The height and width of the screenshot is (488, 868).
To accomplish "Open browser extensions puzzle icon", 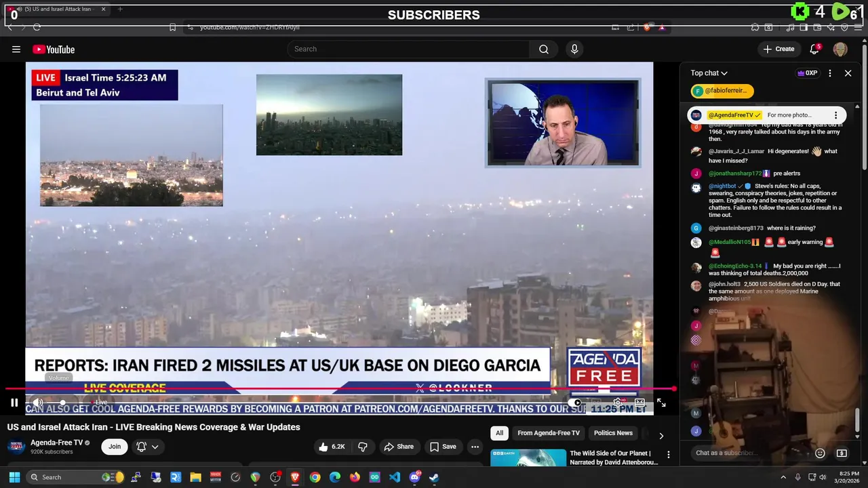I will point(755,27).
